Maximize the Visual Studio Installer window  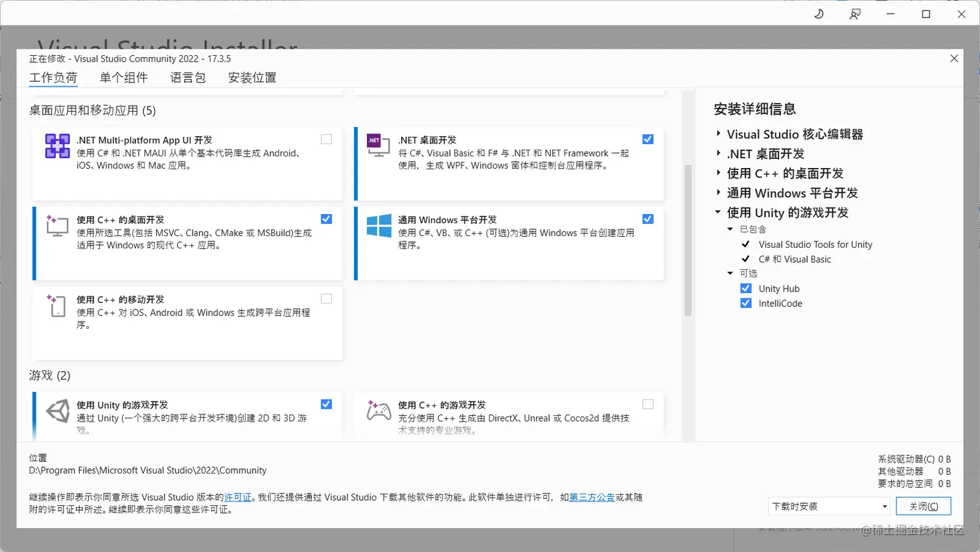926,14
